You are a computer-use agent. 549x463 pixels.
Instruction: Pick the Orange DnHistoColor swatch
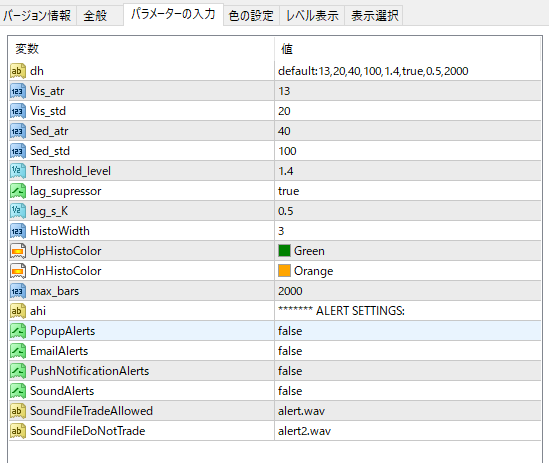point(284,271)
